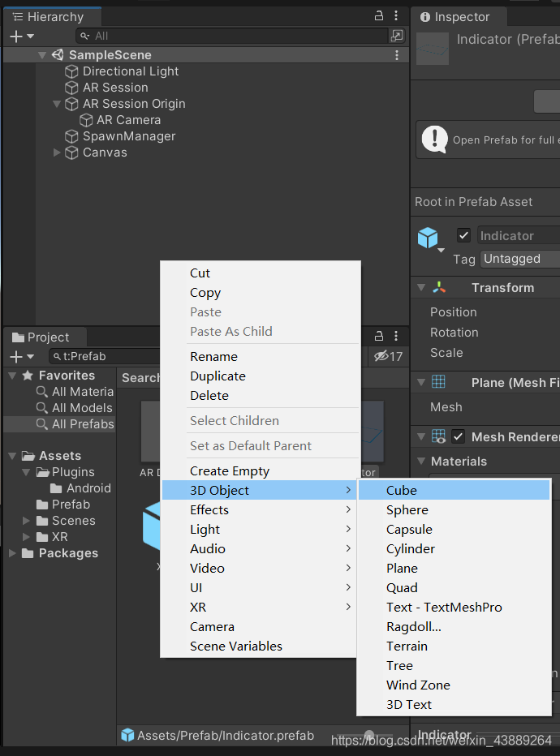
Task: Select the AR Camera cube icon
Action: coord(86,120)
